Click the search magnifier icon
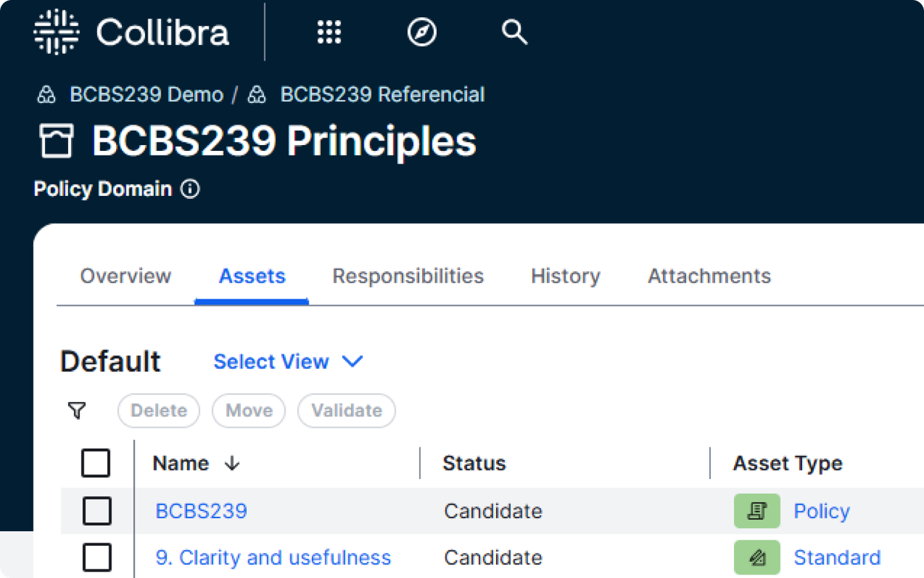 pyautogui.click(x=514, y=31)
